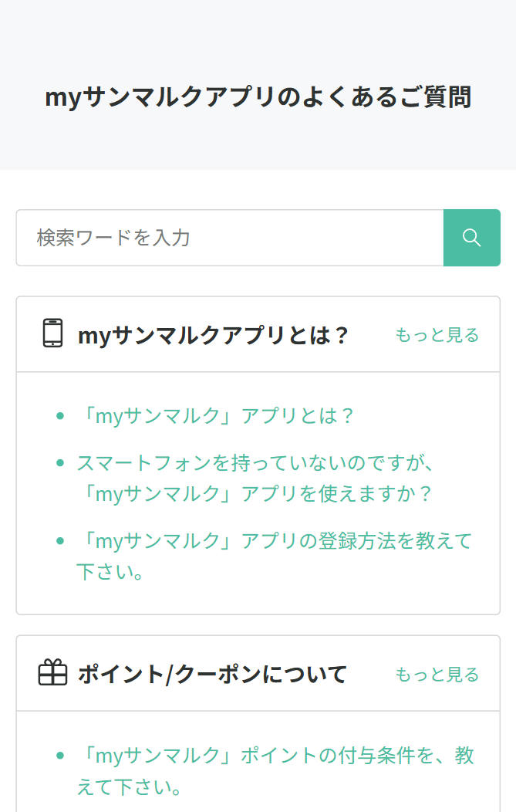The width and height of the screenshot is (516, 812).
Task: Click blank space in ポイント/クーポンについて header row
Action: click(x=372, y=675)
